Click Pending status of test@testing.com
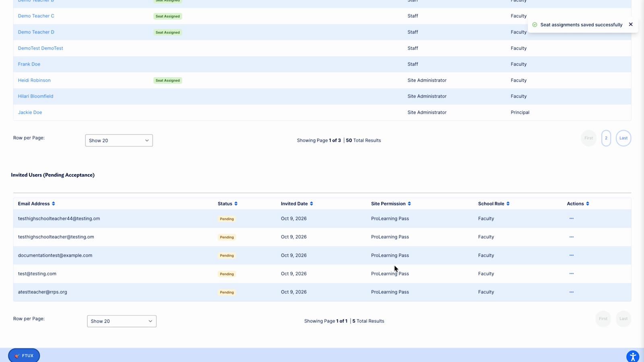 227,274
